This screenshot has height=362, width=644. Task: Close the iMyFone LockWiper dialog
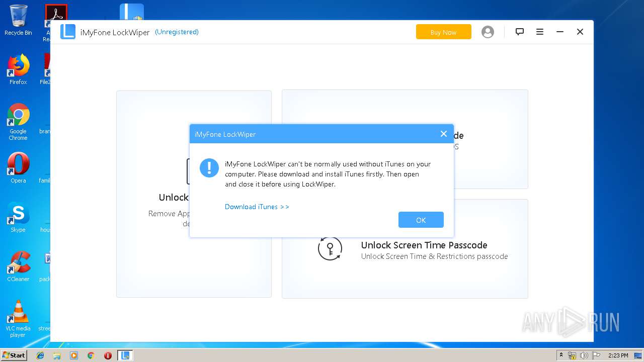click(x=443, y=134)
